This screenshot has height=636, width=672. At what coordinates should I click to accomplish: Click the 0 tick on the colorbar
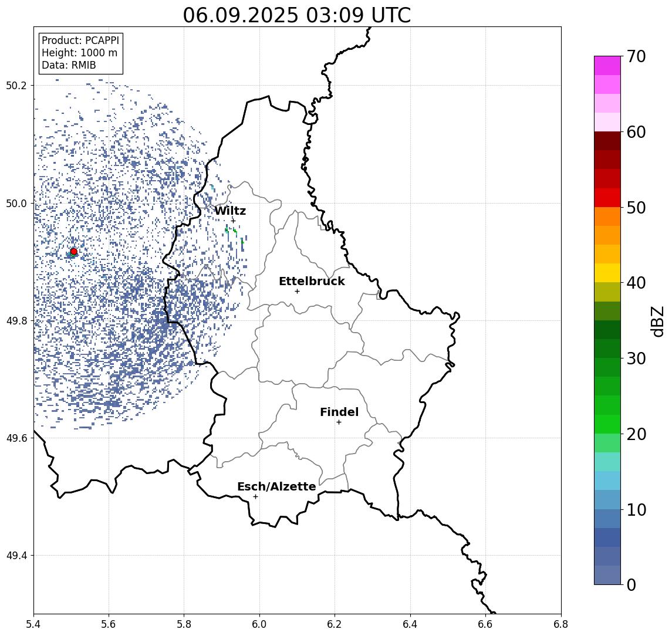pyautogui.click(x=632, y=584)
